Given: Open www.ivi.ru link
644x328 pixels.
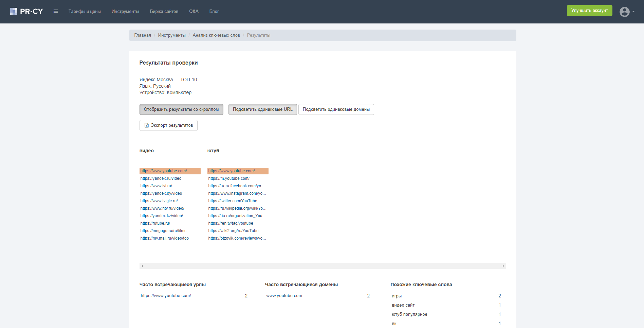Looking at the screenshot, I should (156, 186).
